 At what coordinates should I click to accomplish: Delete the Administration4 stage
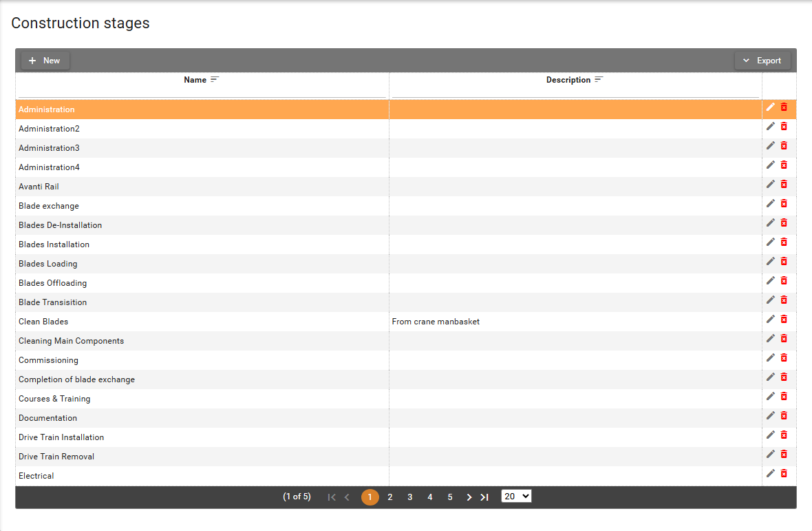coord(784,165)
